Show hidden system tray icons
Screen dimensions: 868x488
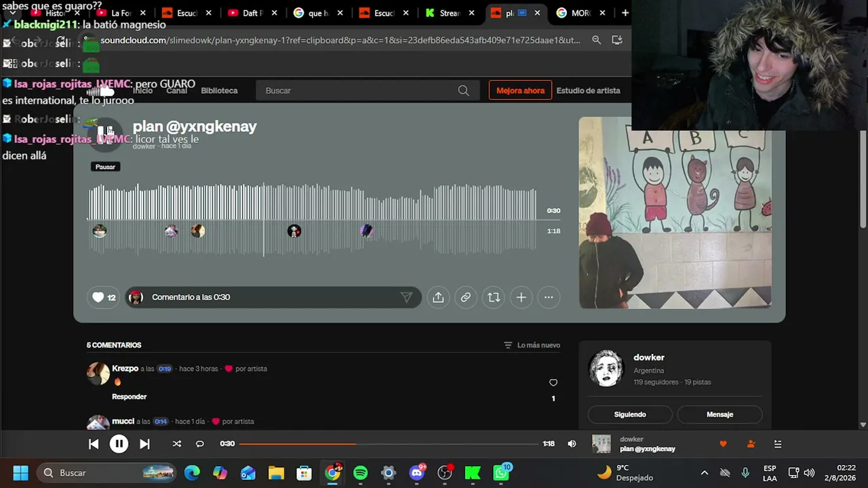click(x=705, y=472)
